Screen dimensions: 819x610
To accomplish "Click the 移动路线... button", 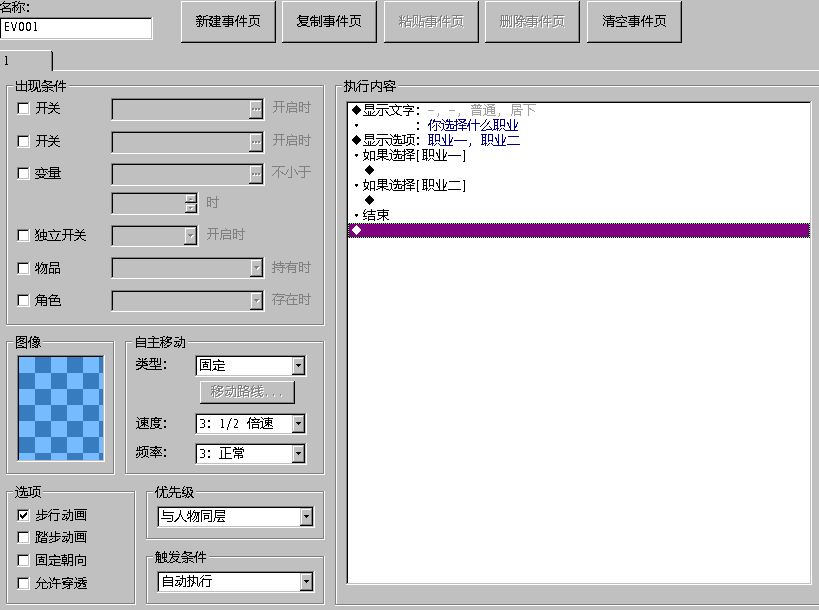I will tap(247, 392).
